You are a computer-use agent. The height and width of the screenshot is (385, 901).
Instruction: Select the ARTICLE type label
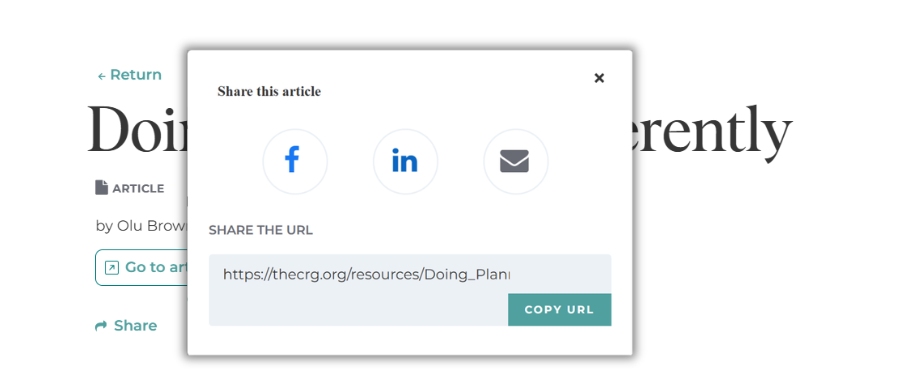[x=138, y=188]
